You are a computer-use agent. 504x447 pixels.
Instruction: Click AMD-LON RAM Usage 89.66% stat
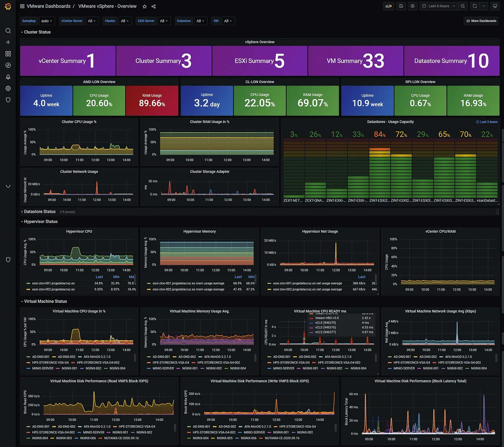(152, 101)
